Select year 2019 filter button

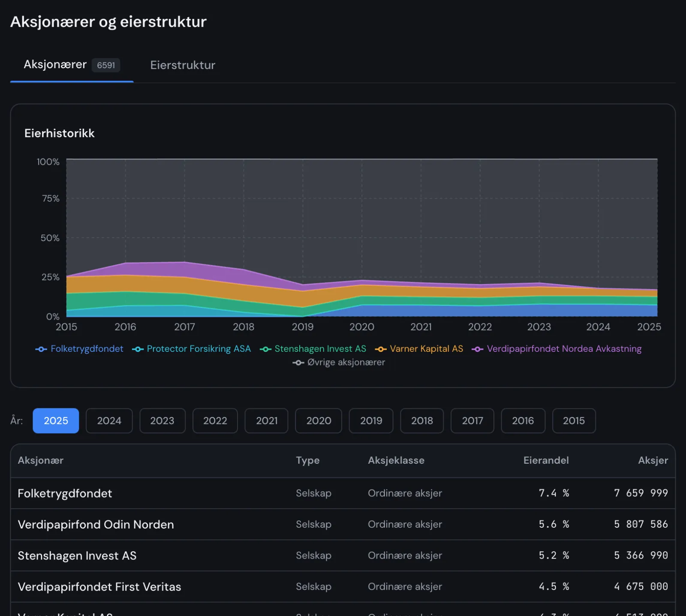click(x=371, y=420)
